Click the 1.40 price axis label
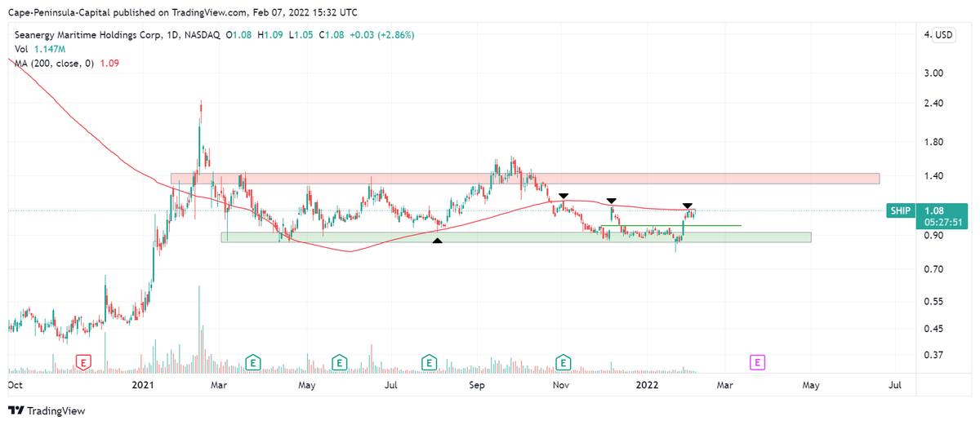 pyautogui.click(x=935, y=176)
